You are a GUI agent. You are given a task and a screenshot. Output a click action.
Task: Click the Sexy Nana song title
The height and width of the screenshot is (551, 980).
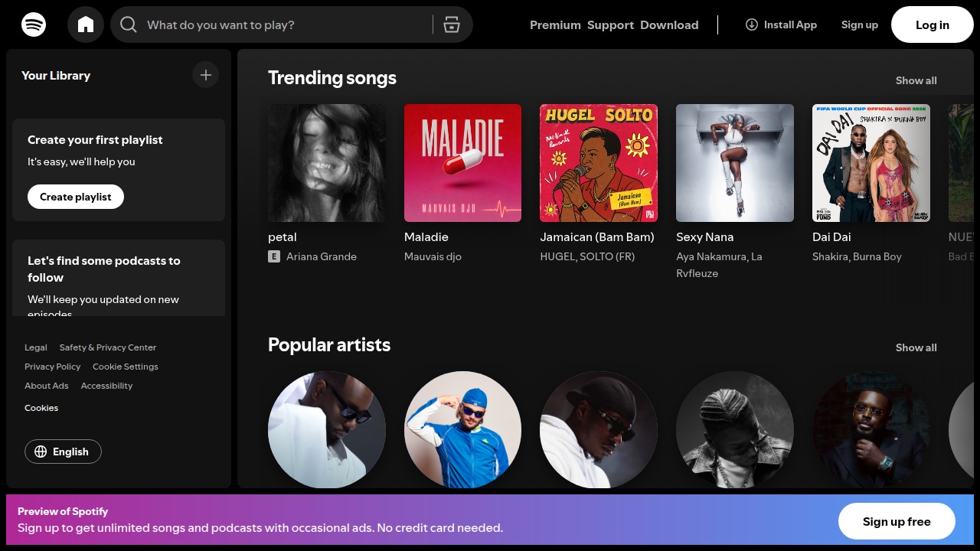pyautogui.click(x=705, y=237)
